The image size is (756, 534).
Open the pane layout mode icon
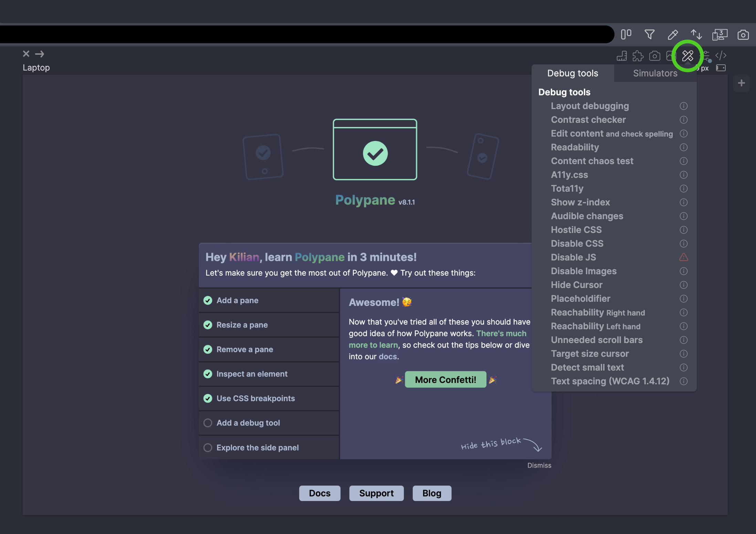626,34
